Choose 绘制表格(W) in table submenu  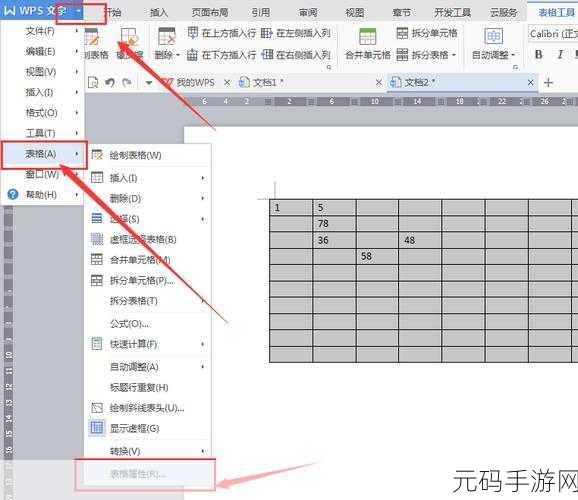148,155
